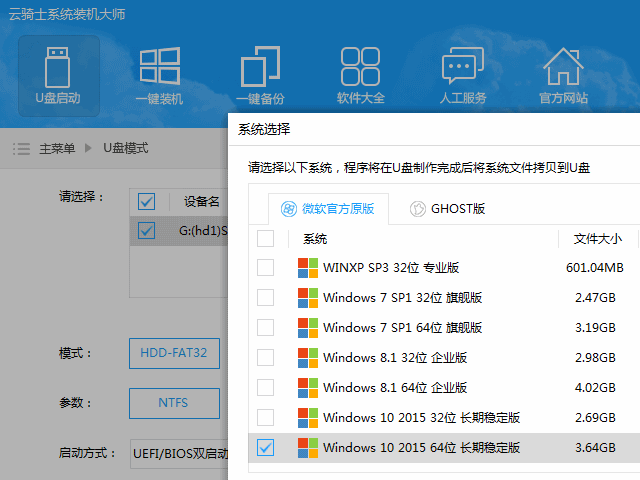Click the 2.98GB size value

595,358
